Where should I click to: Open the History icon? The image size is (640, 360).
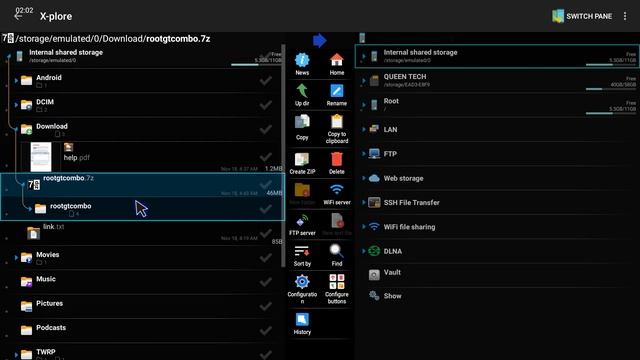(x=302, y=320)
